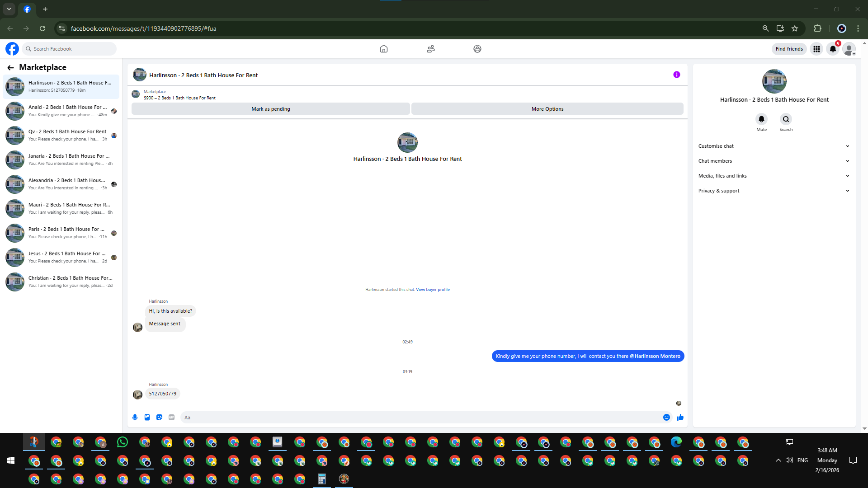Search within the conversation

pos(786,119)
